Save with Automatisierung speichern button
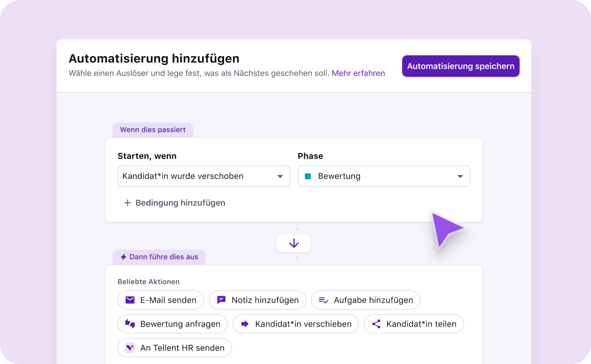Viewport: 591px width, 364px height. (x=460, y=66)
